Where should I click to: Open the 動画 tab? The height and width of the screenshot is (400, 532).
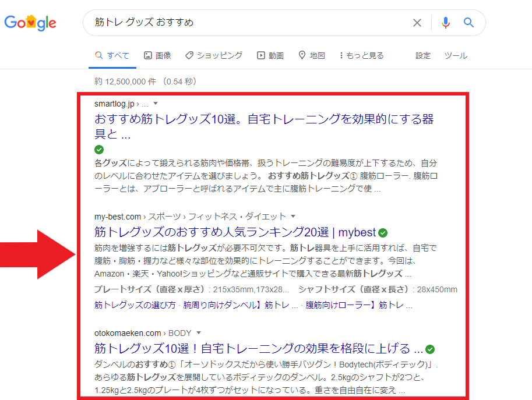click(x=270, y=55)
